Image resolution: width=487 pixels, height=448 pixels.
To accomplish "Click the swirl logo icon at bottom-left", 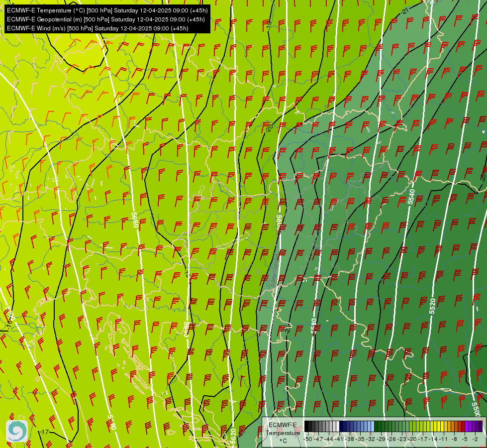I will pos(17,431).
